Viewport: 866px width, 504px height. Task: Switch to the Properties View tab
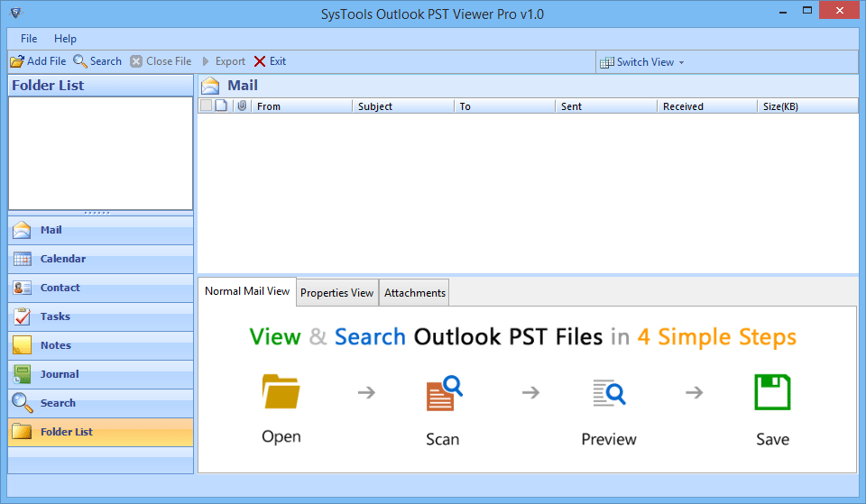point(336,293)
